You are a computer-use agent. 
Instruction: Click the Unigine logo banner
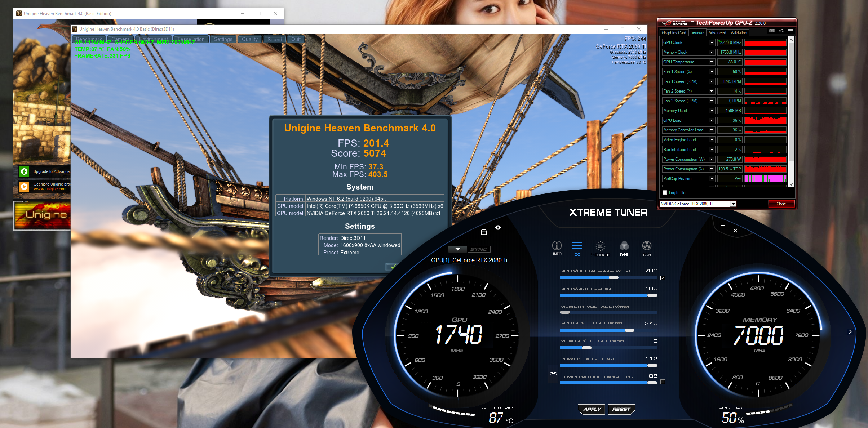coord(43,215)
